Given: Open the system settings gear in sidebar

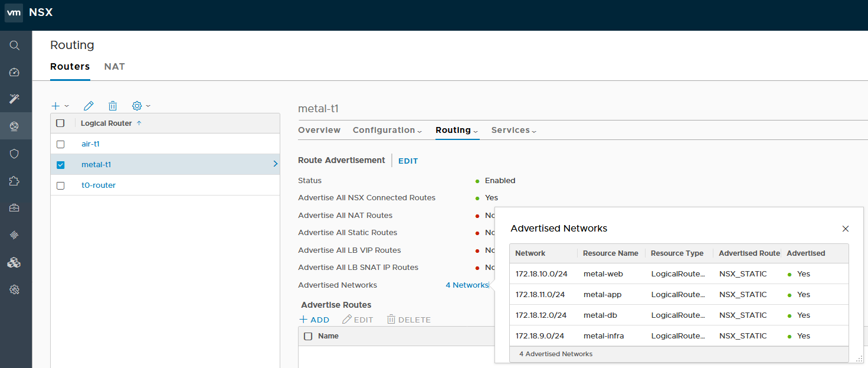Looking at the screenshot, I should tap(15, 289).
